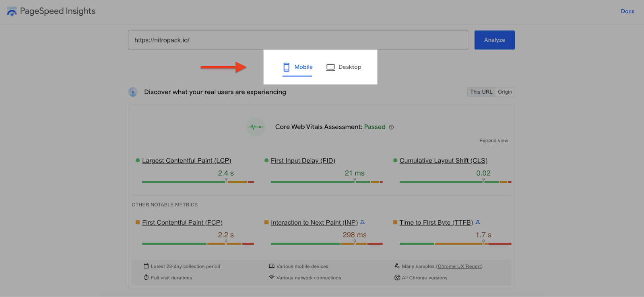Click Latest 28-day collection period text
This screenshot has height=297, width=644.
click(x=186, y=266)
